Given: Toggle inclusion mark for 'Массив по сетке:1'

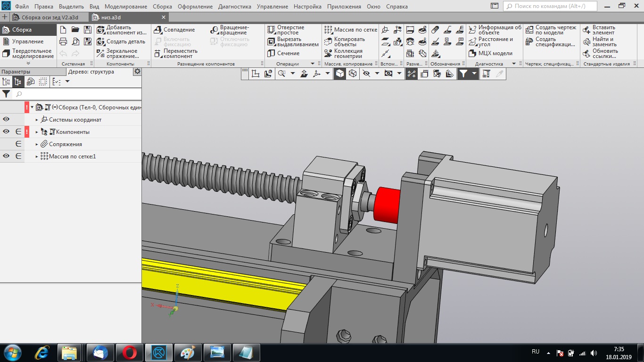Looking at the screenshot, I should pyautogui.click(x=18, y=156).
